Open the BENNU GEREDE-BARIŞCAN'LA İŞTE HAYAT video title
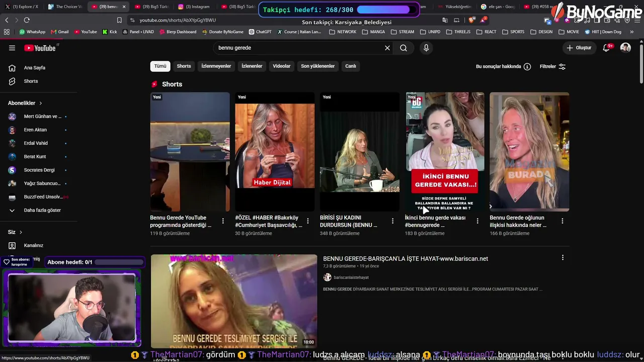 tap(406, 258)
